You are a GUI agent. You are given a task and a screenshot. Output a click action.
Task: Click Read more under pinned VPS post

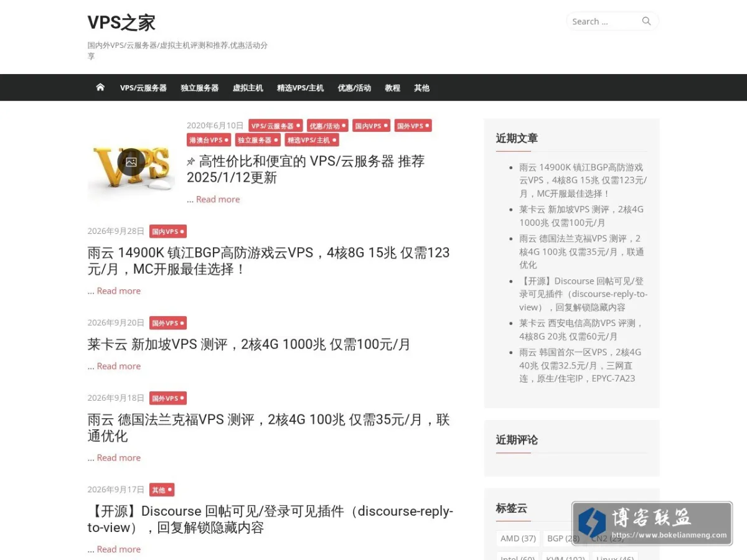click(218, 199)
